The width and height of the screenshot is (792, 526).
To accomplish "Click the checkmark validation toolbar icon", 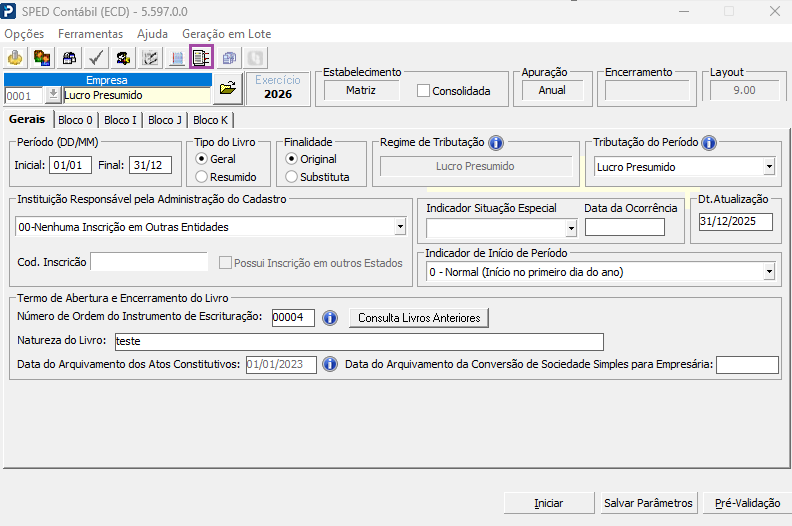I will (x=96, y=58).
